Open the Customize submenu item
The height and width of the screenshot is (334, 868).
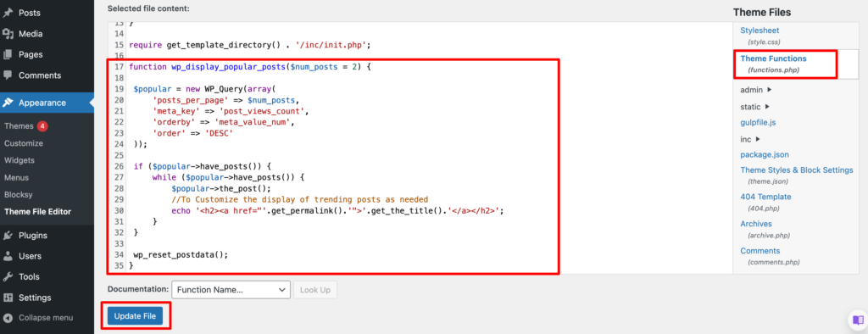tap(23, 143)
